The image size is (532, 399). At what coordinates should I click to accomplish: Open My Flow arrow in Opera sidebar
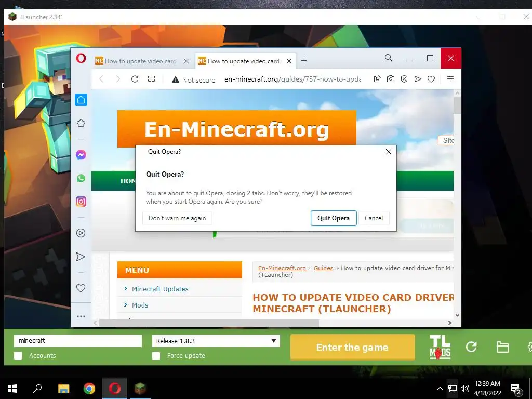[81, 257]
